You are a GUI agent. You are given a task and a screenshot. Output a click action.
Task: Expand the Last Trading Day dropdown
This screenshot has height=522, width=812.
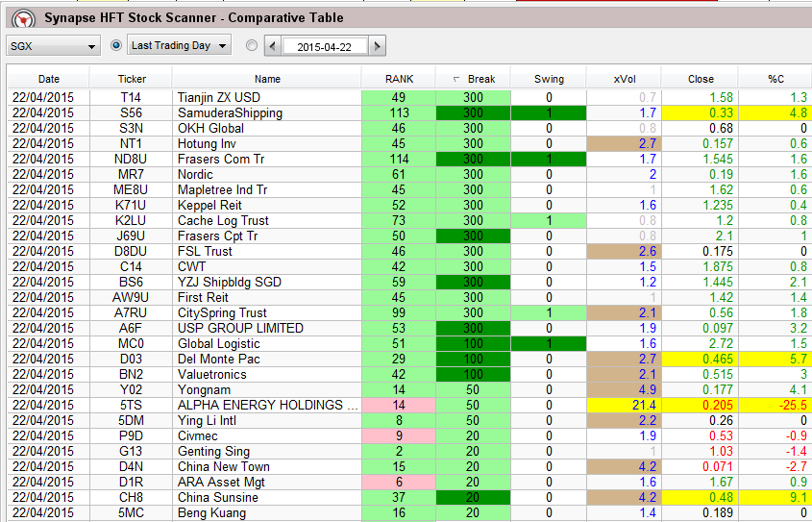coord(180,45)
